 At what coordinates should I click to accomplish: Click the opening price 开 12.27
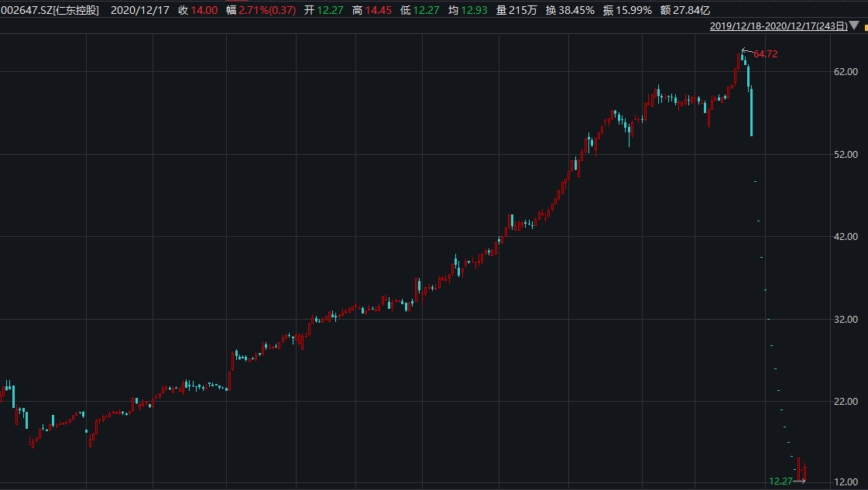tap(324, 10)
